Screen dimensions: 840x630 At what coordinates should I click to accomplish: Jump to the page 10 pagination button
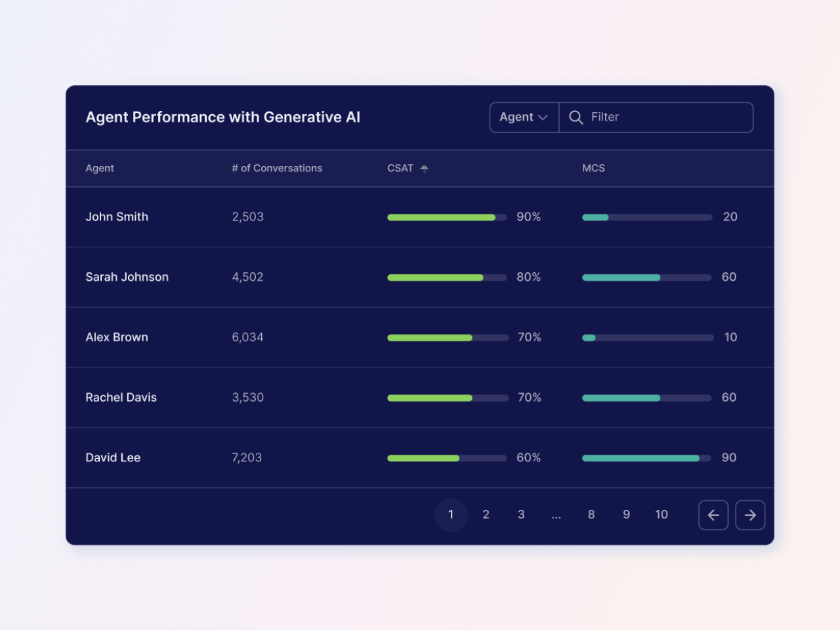pyautogui.click(x=661, y=515)
